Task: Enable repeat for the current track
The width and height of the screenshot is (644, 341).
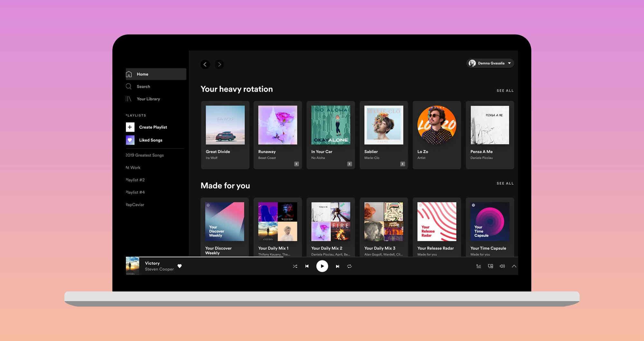Action: pos(349,266)
